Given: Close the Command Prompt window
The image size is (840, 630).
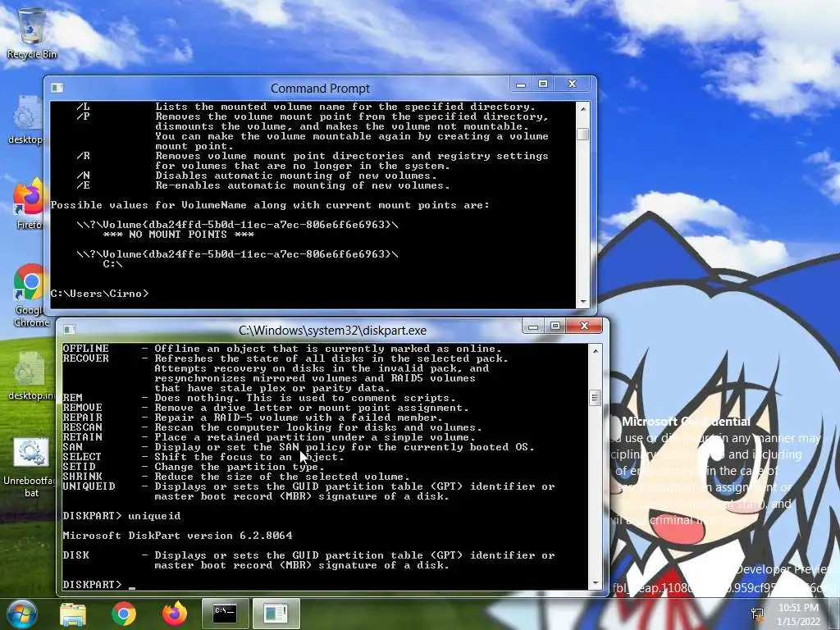Looking at the screenshot, I should 572,84.
